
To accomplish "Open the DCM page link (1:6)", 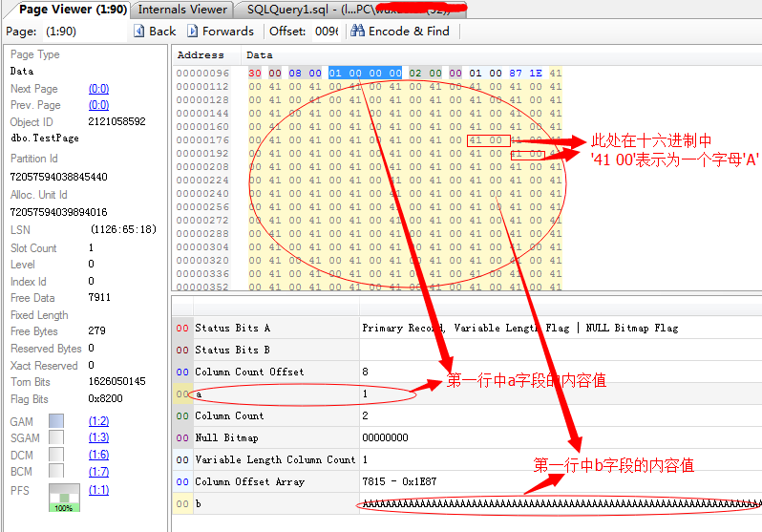I will pyautogui.click(x=98, y=455).
